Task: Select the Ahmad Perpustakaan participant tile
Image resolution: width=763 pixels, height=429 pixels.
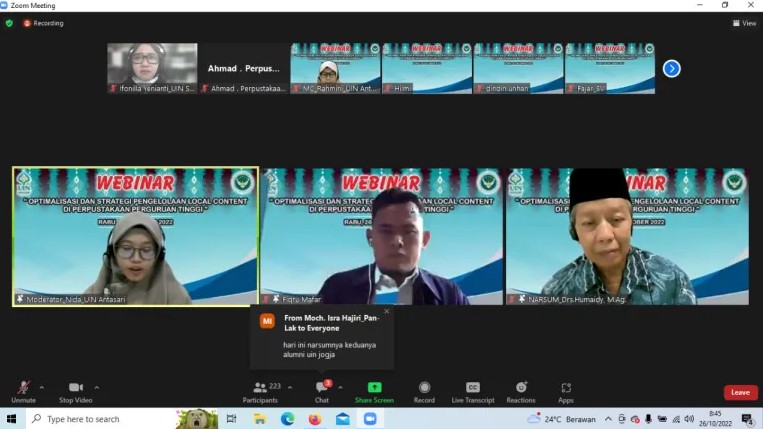Action: pos(244,68)
